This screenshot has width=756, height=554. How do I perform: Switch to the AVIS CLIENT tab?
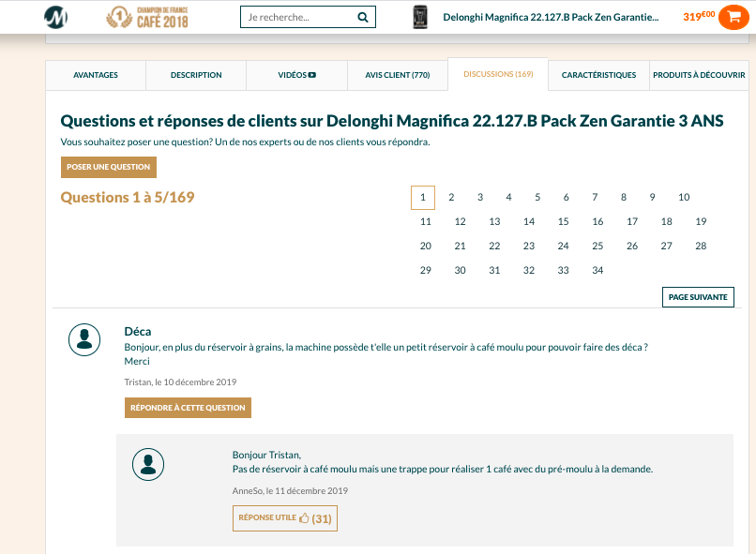click(397, 74)
